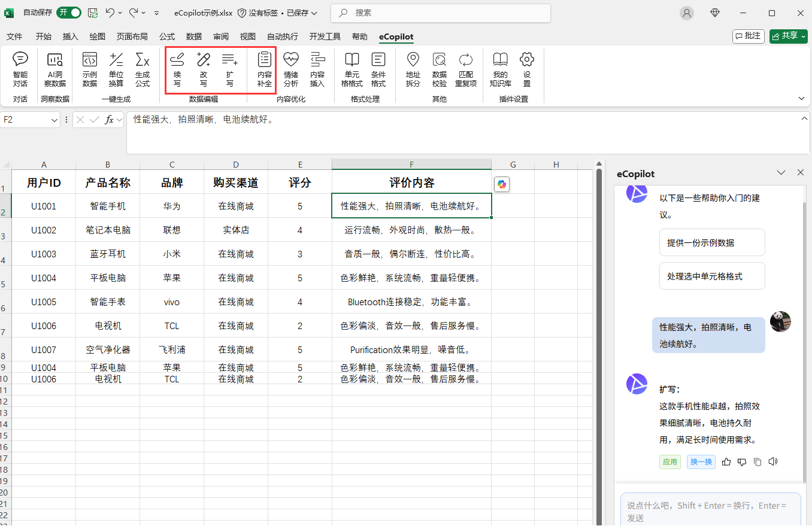The image size is (812, 526).
Task: Select cell F3 with 运行流畅 review text
Action: point(411,230)
